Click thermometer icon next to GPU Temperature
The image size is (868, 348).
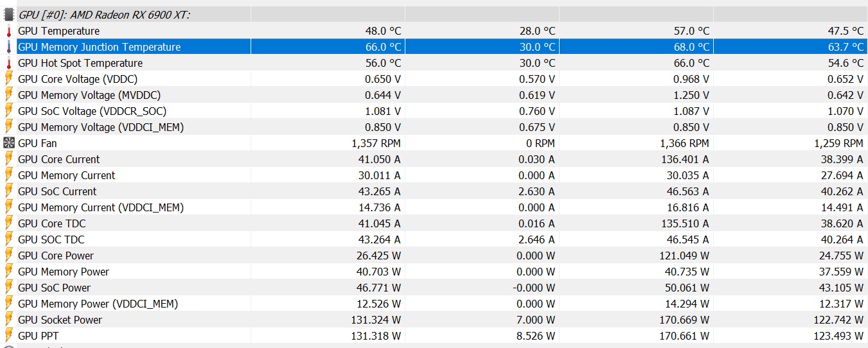[9, 31]
